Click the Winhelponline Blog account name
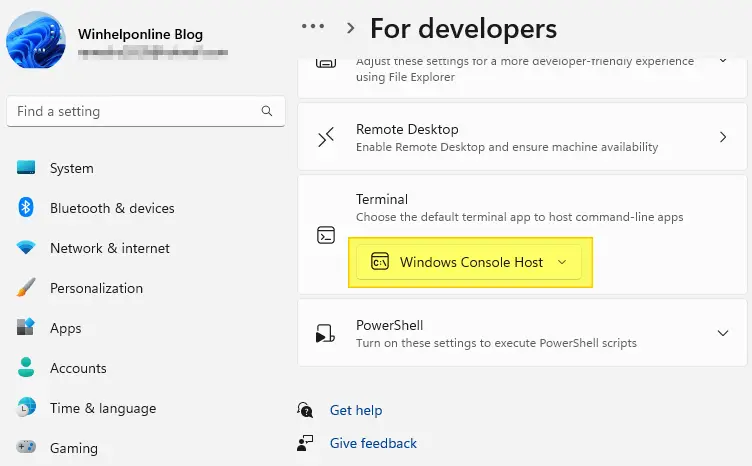Image resolution: width=752 pixels, height=466 pixels. point(141,34)
